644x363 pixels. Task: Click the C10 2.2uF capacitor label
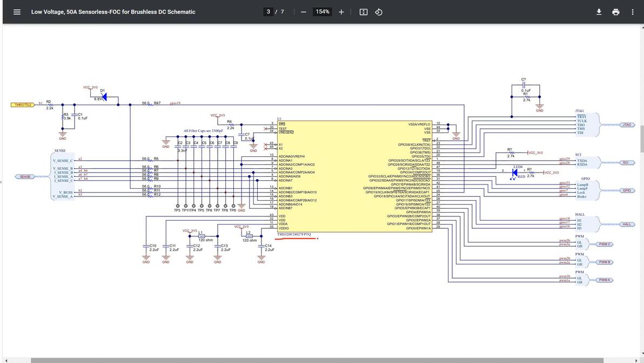[x=154, y=247]
